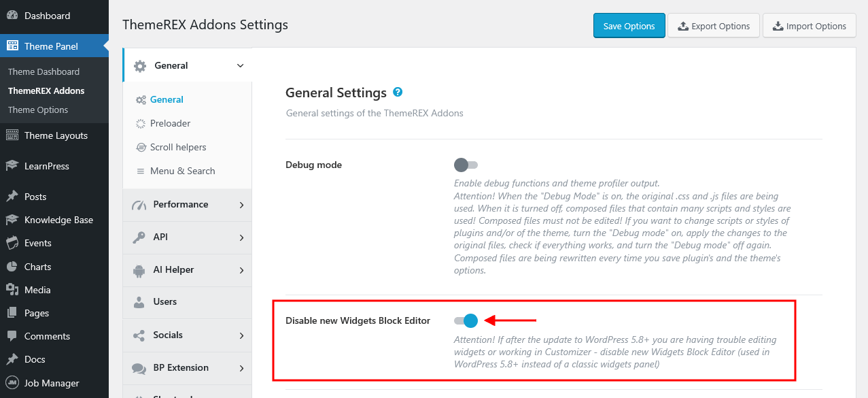Viewport: 868px width, 398px height.
Task: Click the Performance speedometer gauge icon
Action: point(139,205)
